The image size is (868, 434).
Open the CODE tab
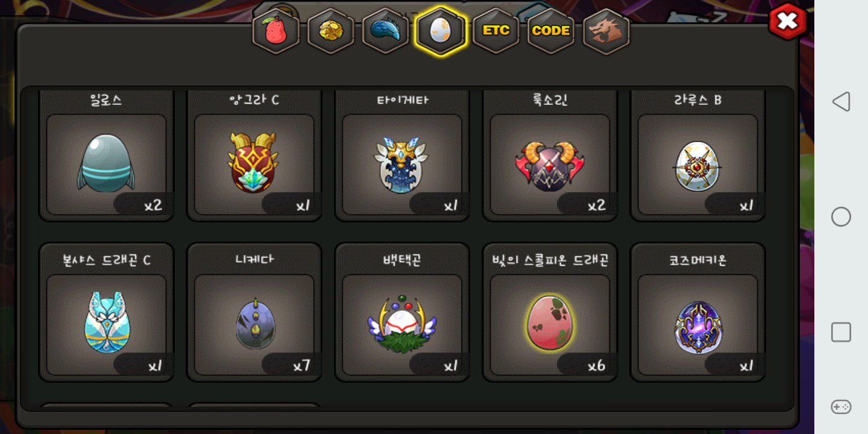coord(551,31)
